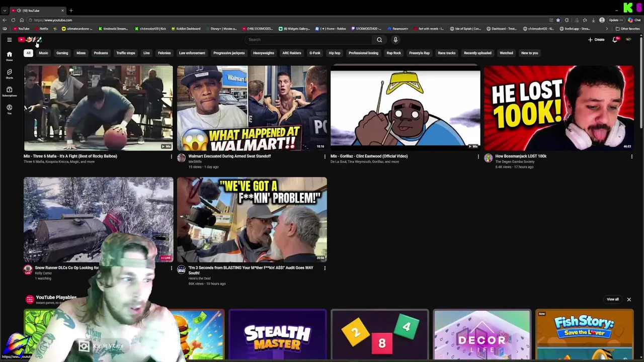Viewport: 644px width, 362px height.
Task: Select the Music filter chip
Action: coord(44,53)
